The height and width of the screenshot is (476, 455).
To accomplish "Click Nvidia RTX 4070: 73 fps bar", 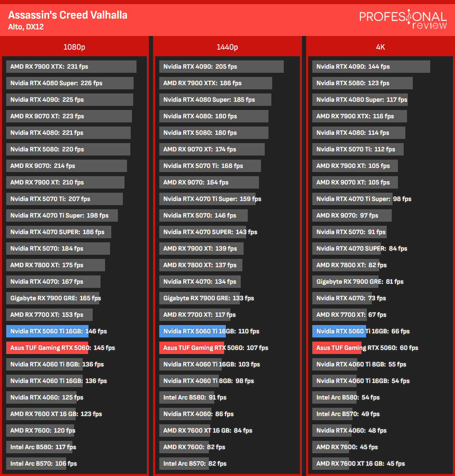I will (342, 298).
